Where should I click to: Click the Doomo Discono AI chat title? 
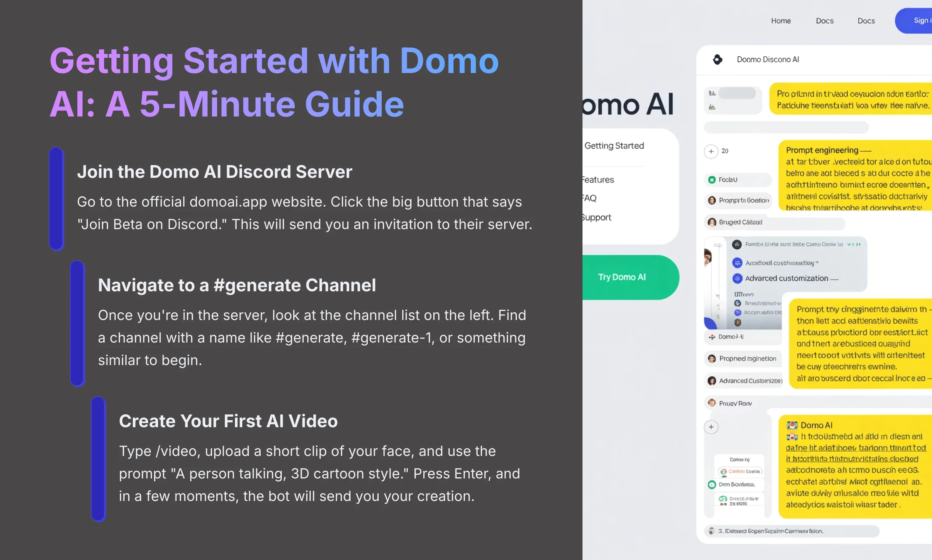click(768, 59)
